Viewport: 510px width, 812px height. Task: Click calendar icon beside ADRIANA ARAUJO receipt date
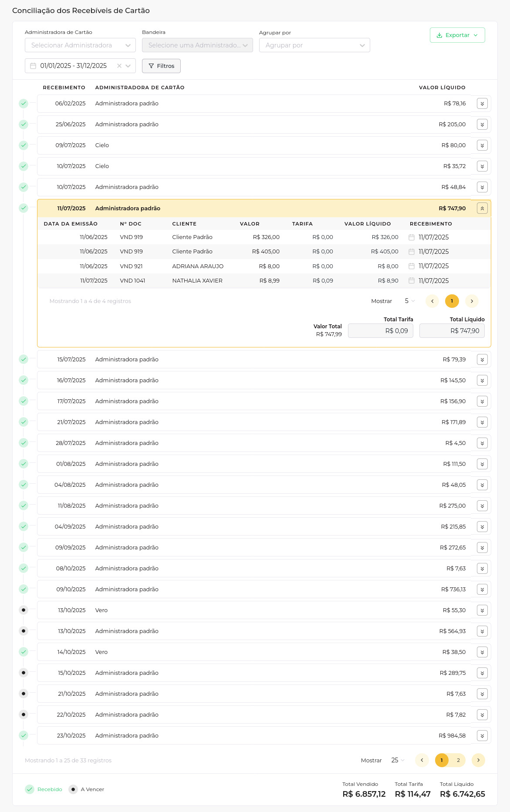pyautogui.click(x=411, y=266)
